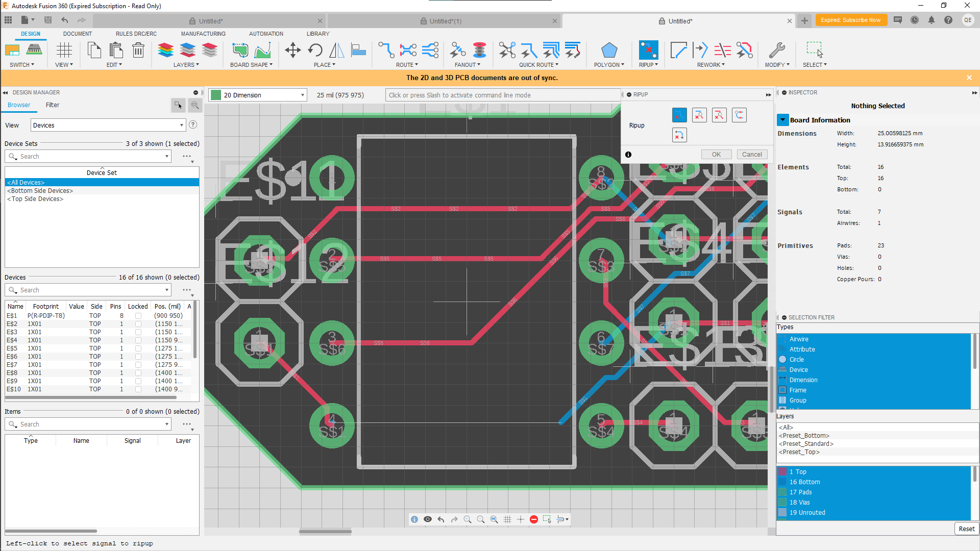Screen dimensions: 980x551
Task: Click the OK button in Ripup dialog
Action: pos(716,154)
